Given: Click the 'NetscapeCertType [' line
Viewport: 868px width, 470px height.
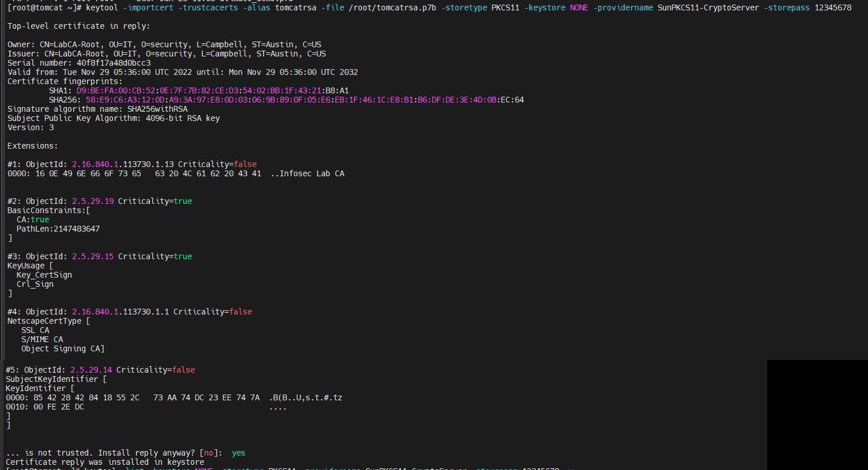Looking at the screenshot, I should point(49,321).
